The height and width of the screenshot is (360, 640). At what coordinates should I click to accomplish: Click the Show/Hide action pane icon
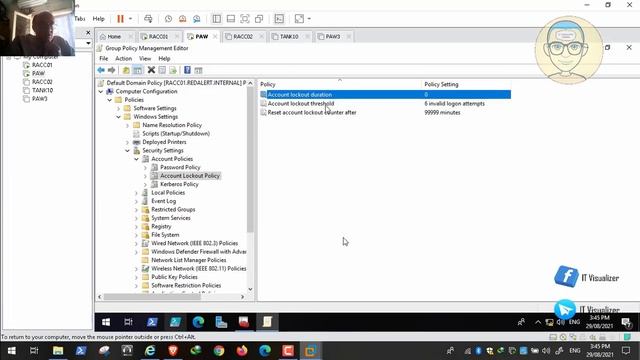pyautogui.click(x=198, y=70)
